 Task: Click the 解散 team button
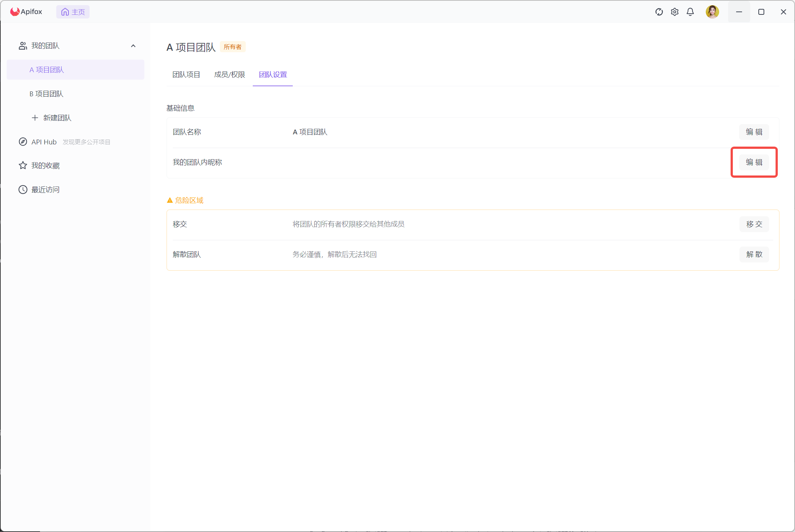[754, 254]
